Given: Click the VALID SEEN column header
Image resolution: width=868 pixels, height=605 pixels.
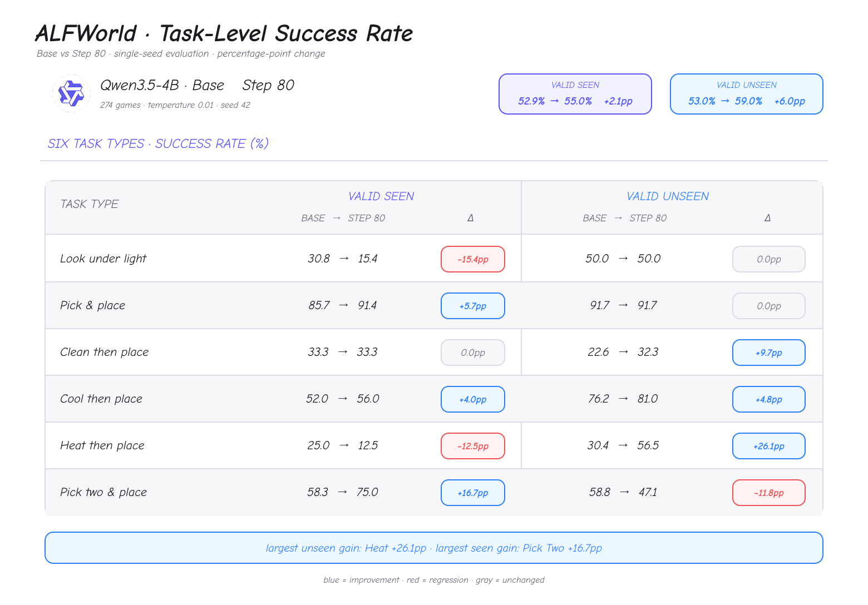Looking at the screenshot, I should [381, 196].
